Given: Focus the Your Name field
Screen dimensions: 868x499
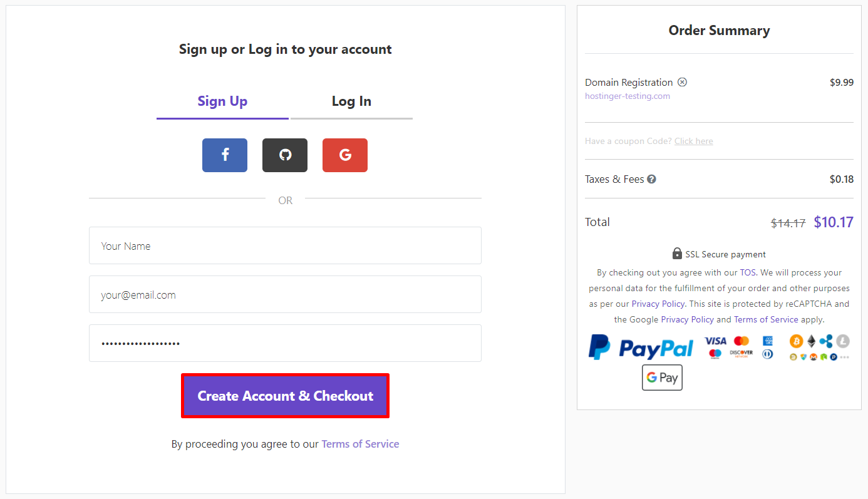Looking at the screenshot, I should tap(285, 245).
